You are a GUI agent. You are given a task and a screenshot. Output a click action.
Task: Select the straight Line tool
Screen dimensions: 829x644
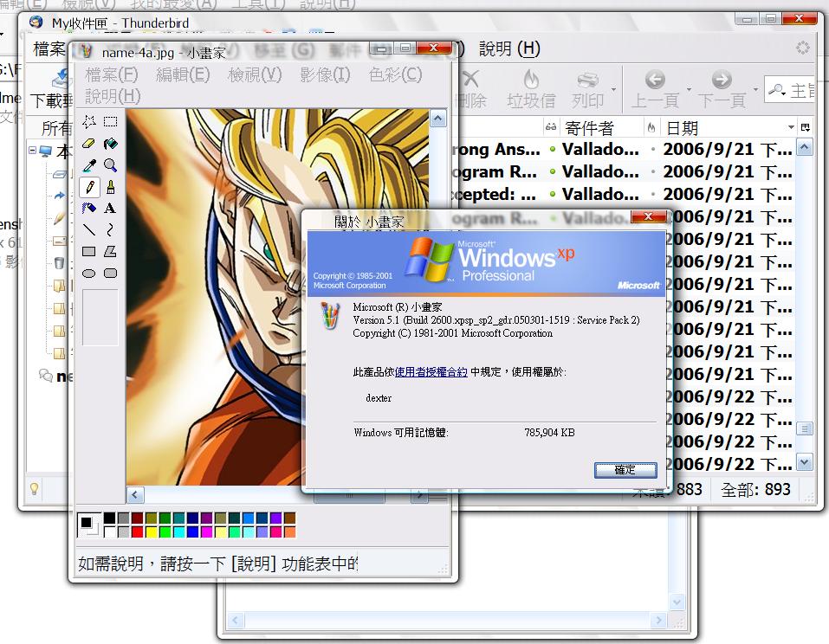(x=89, y=229)
